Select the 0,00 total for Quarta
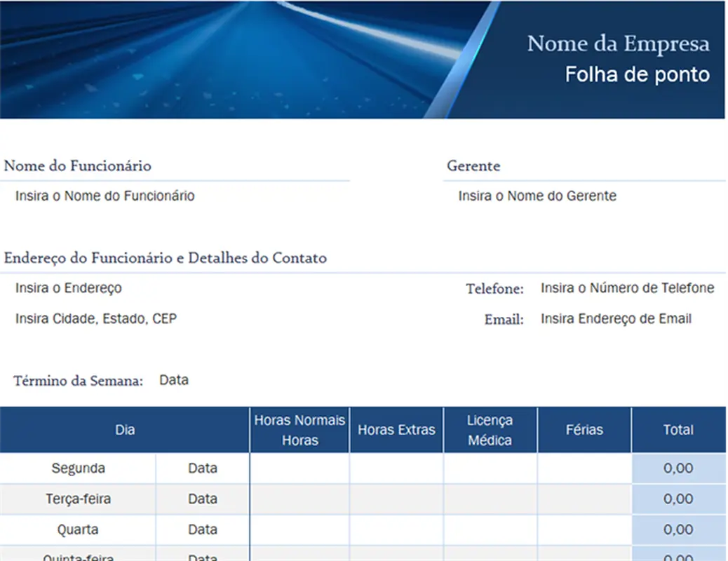 pyautogui.click(x=679, y=529)
